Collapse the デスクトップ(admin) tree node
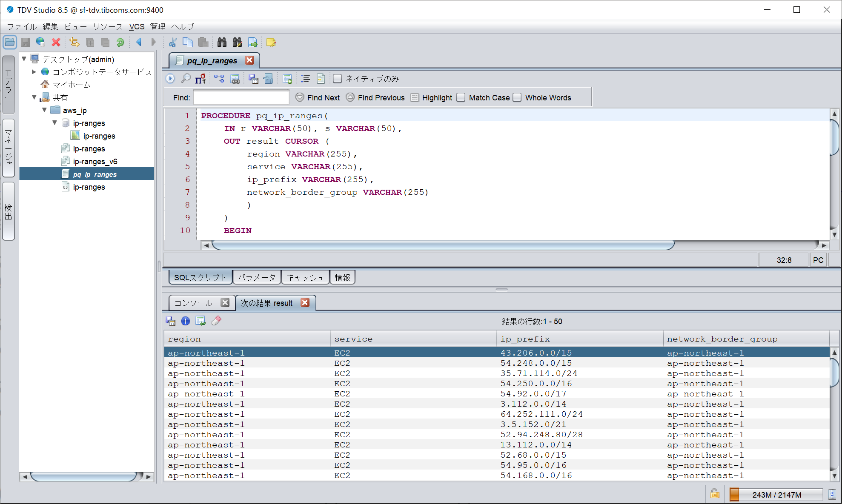Image resolution: width=842 pixels, height=504 pixels. click(x=24, y=59)
